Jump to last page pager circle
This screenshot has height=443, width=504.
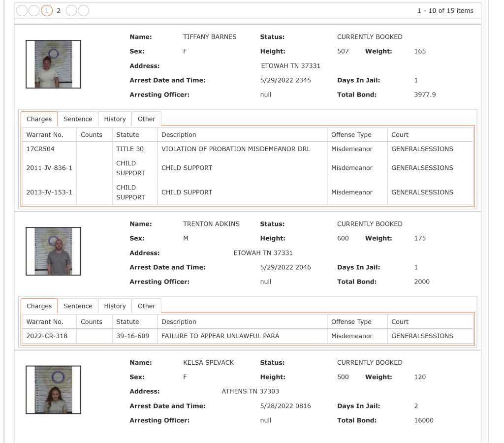[84, 11]
